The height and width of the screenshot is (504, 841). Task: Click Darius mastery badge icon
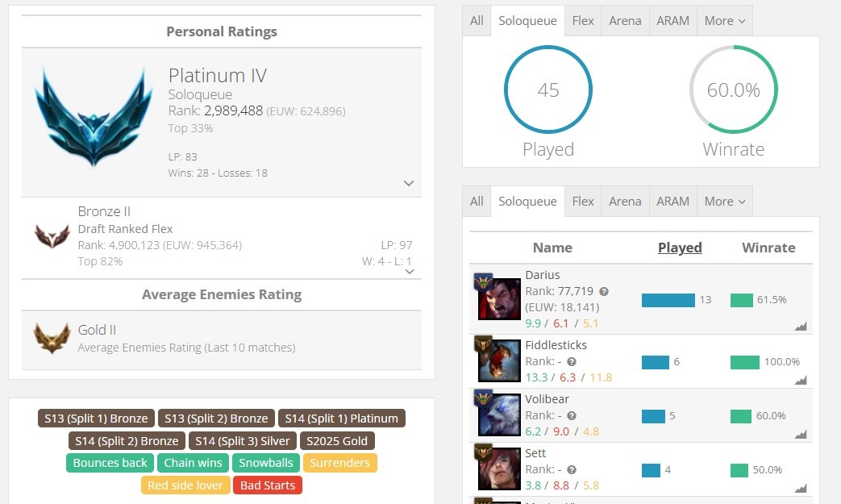483,281
